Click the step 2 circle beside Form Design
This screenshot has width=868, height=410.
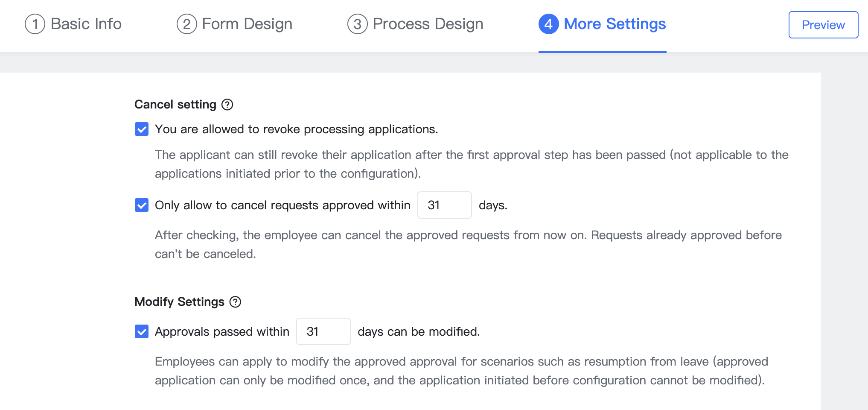(x=186, y=24)
